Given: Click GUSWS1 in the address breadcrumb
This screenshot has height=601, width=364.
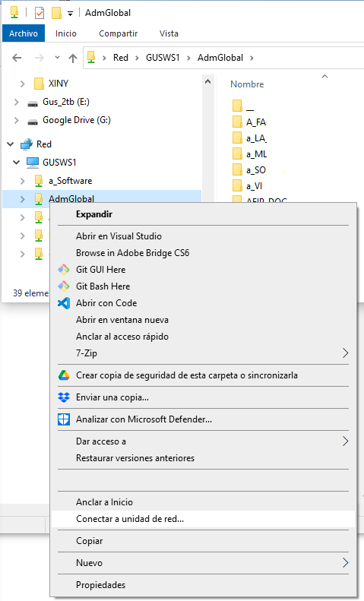Looking at the screenshot, I should tap(163, 58).
